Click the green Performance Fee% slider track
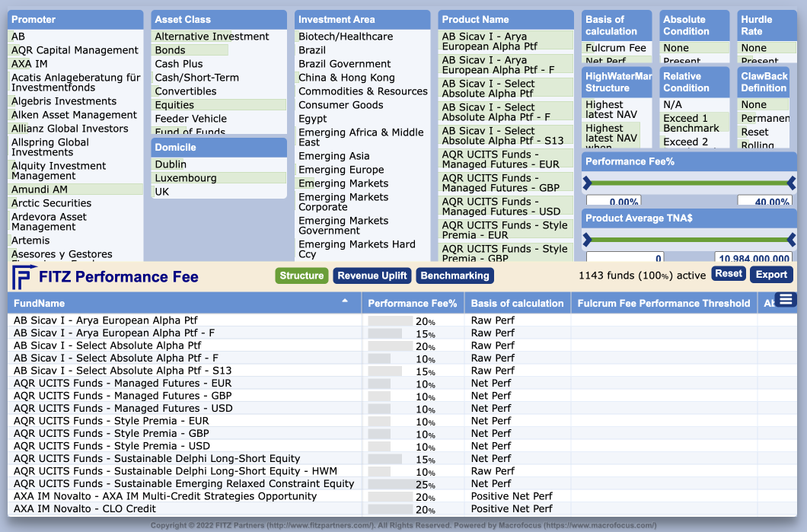Image resolution: width=807 pixels, height=532 pixels. point(689,183)
